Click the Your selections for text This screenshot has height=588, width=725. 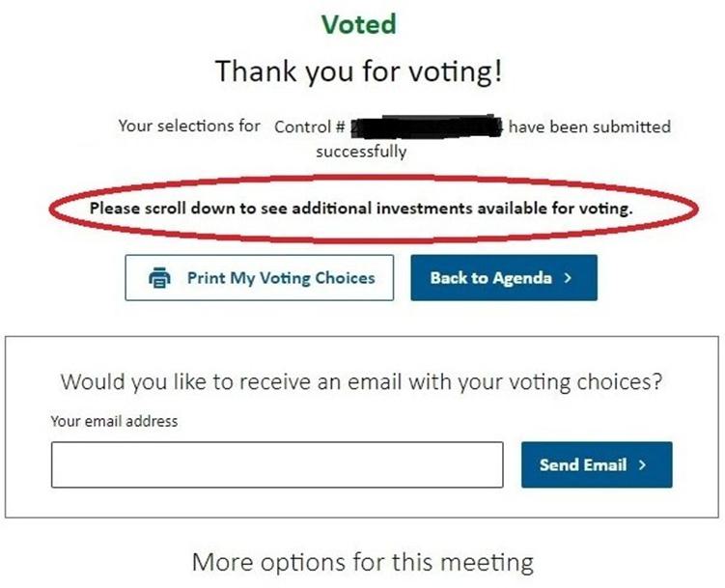[189, 126]
